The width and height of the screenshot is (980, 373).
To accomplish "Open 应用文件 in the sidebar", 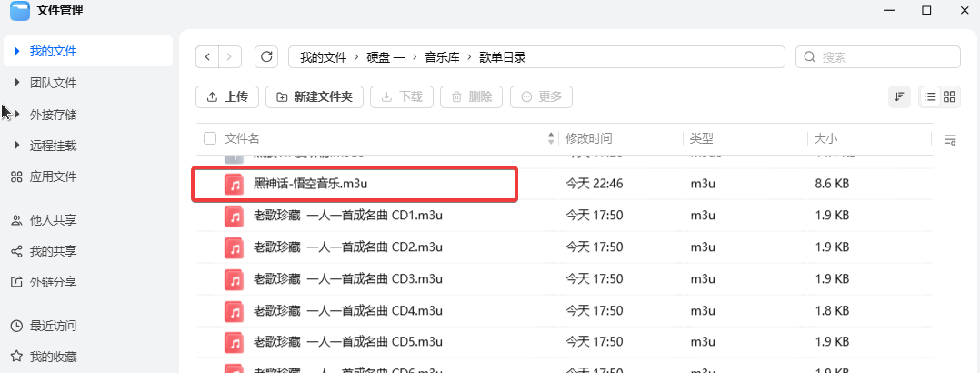I will (x=54, y=177).
